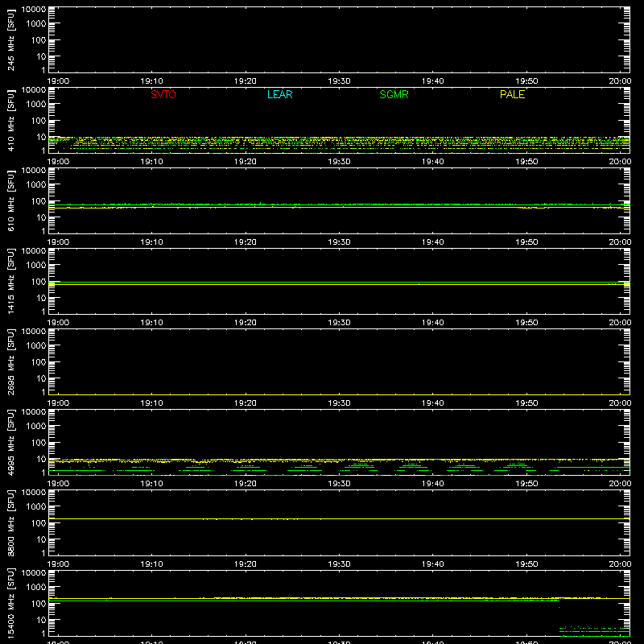The height and width of the screenshot is (644, 644).
Task: Click 19:50 label under the 8800 MHz panel
Action: tap(526, 564)
